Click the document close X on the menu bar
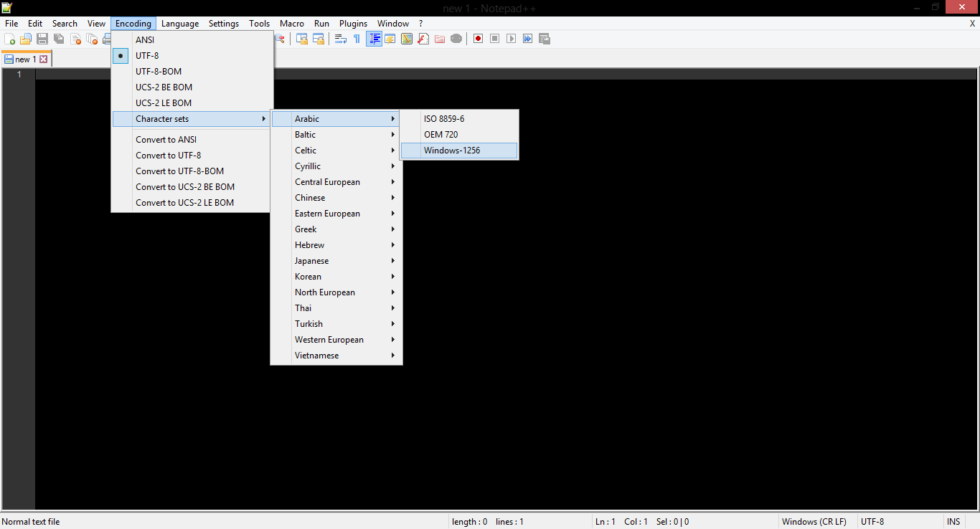 (x=972, y=24)
